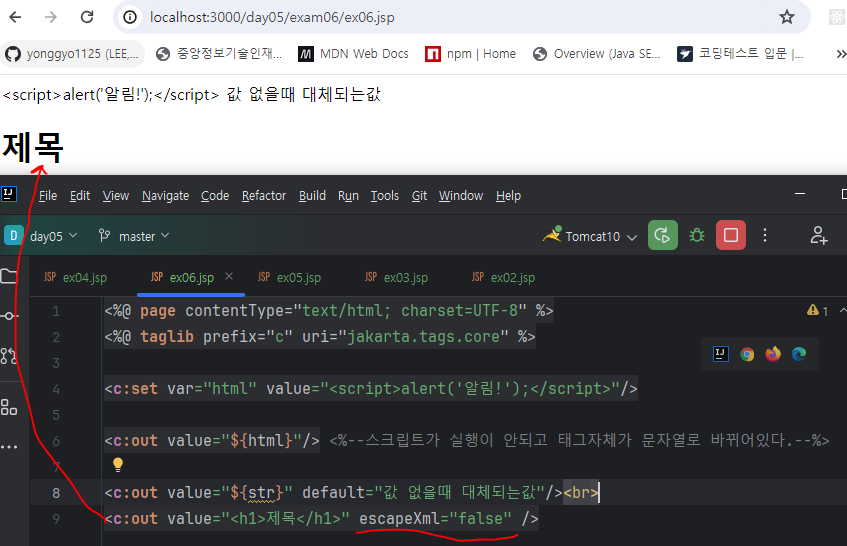Open the Build menu
Image resolution: width=847 pixels, height=546 pixels.
(x=312, y=196)
